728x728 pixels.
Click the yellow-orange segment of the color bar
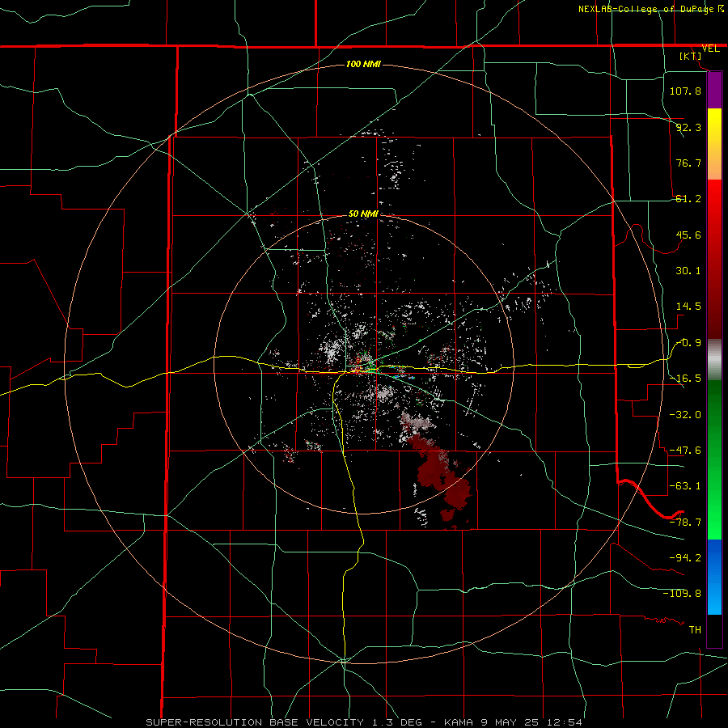714,144
